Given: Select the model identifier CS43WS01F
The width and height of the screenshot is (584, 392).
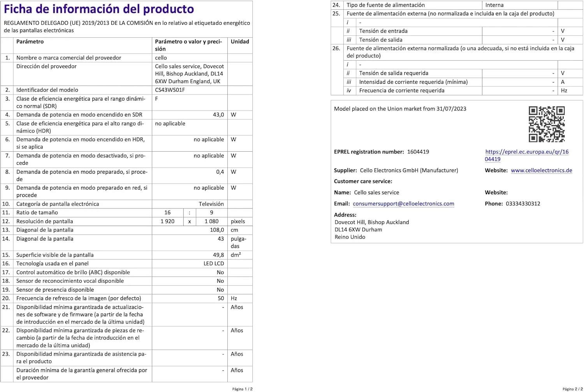Looking at the screenshot, I should pos(170,90).
